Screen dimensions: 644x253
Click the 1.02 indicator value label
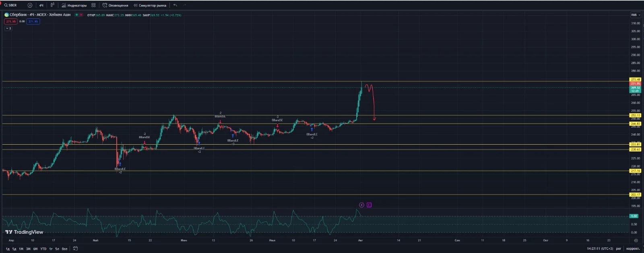[x=634, y=216]
